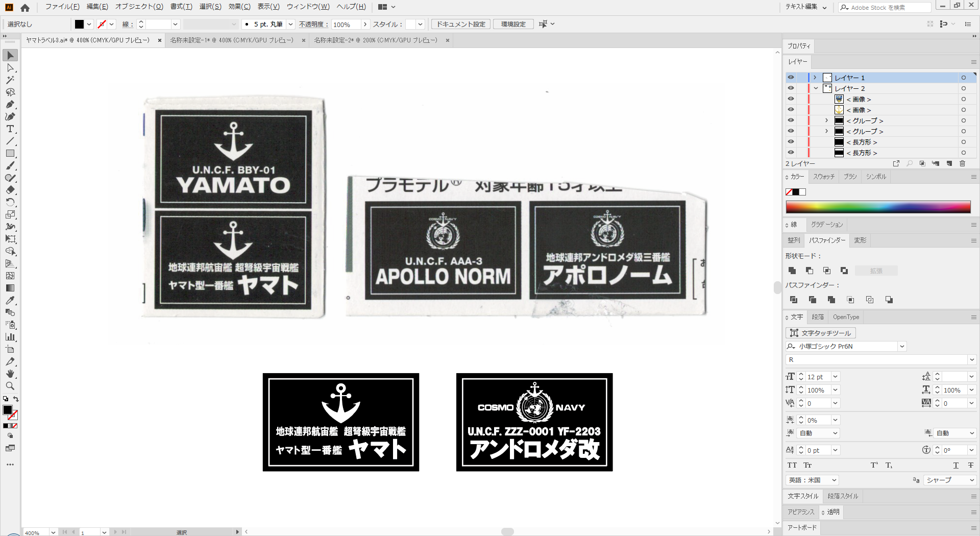Screen dimensions: 980x536
Task: Select the Mesh tool
Action: coord(10,276)
